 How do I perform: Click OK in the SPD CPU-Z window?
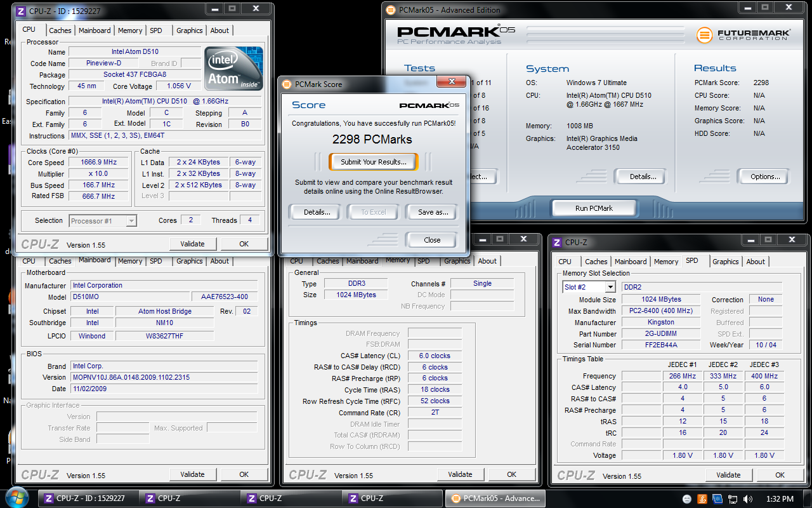[x=780, y=475]
